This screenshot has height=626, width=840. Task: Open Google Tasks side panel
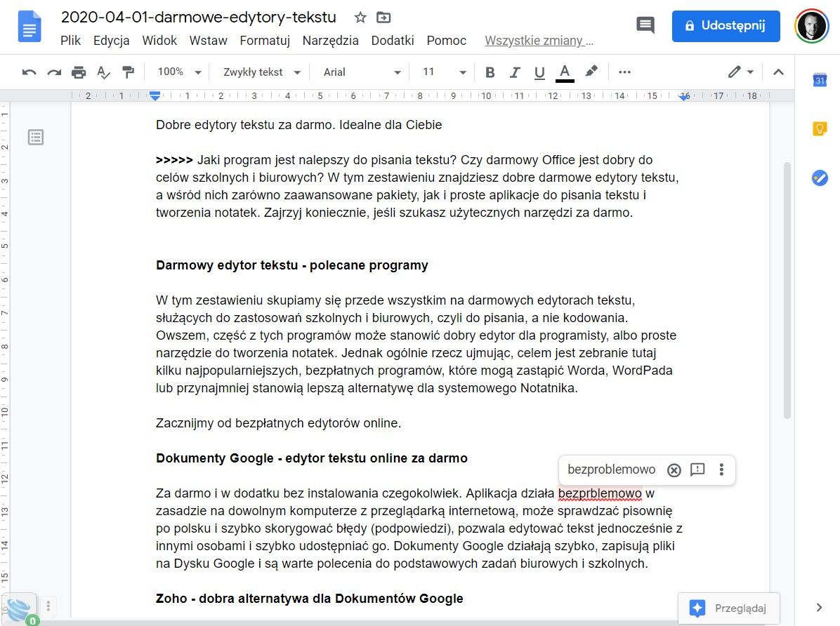click(x=820, y=178)
